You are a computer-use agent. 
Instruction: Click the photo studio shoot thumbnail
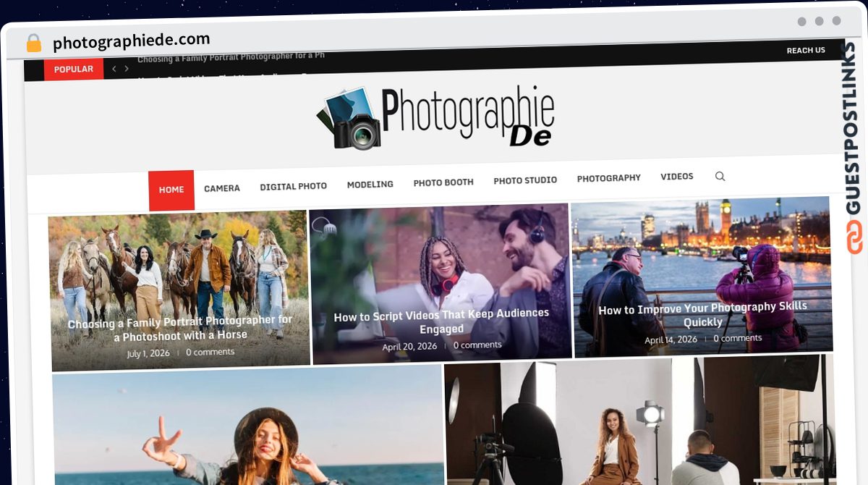(x=639, y=421)
